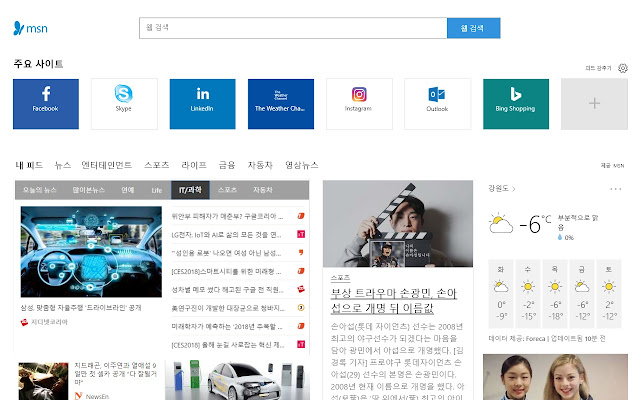Open the [CES2018]스마트시티를 위한 headline
Image resolution: width=640 pixels, height=400 pixels.
pos(227,271)
